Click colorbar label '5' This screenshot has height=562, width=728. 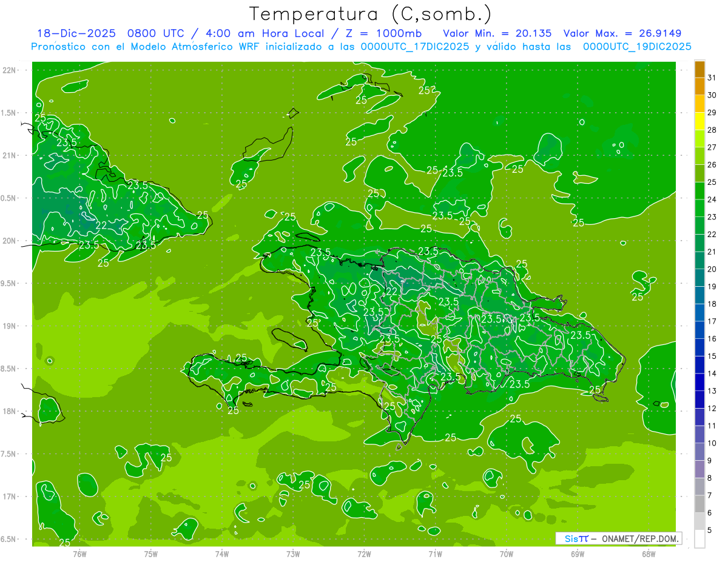click(x=710, y=530)
